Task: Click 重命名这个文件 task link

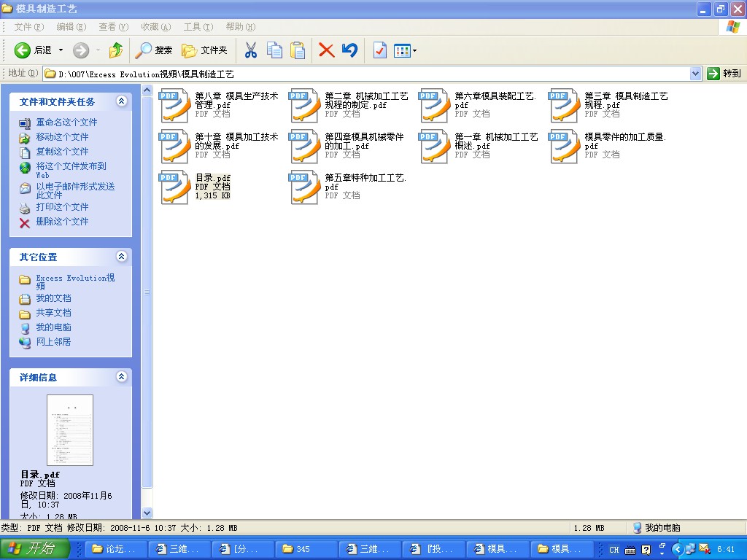Action: pos(66,122)
